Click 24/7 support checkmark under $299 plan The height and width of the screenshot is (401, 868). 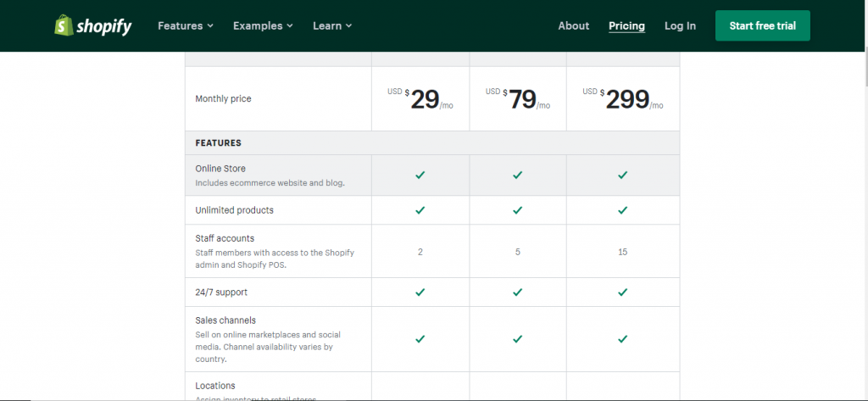pos(623,292)
